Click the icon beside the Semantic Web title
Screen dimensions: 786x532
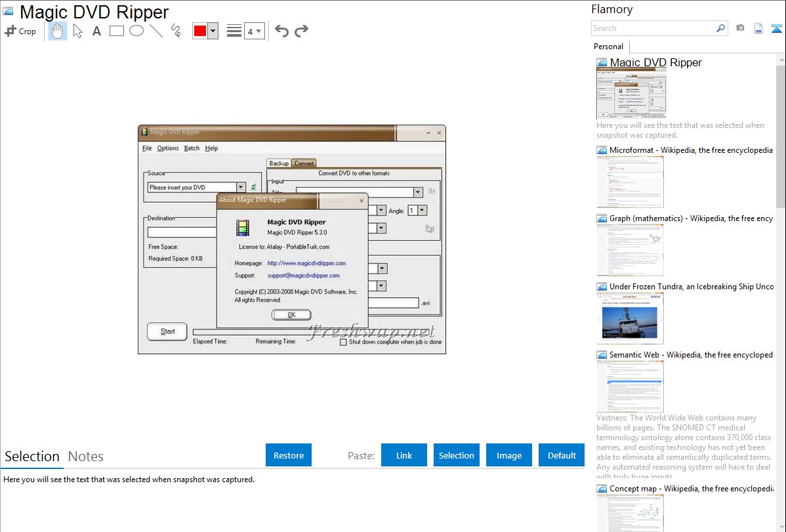(602, 355)
